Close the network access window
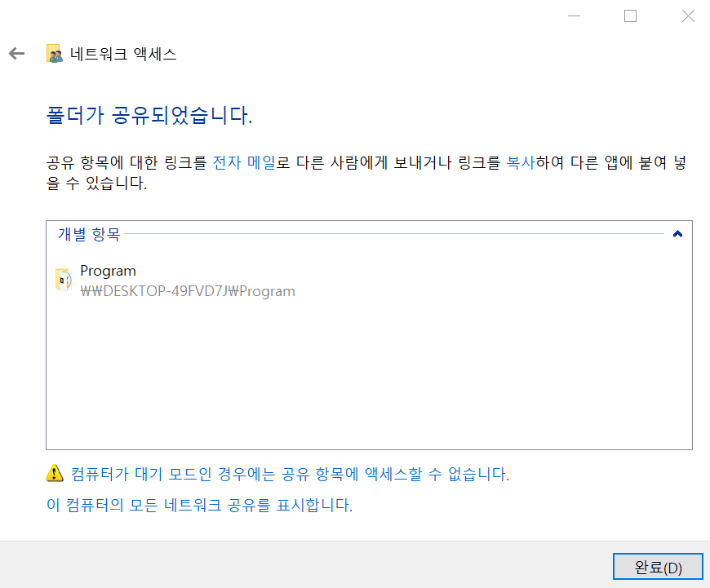Image resolution: width=710 pixels, height=588 pixels. point(687,16)
